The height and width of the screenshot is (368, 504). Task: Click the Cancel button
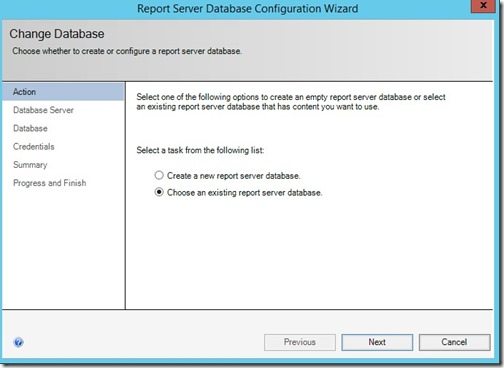click(x=454, y=342)
